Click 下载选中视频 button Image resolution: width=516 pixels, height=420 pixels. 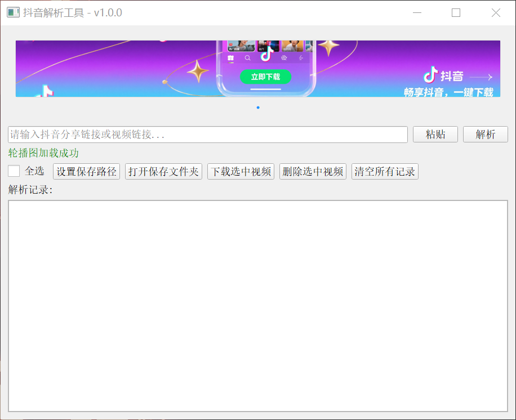point(241,171)
